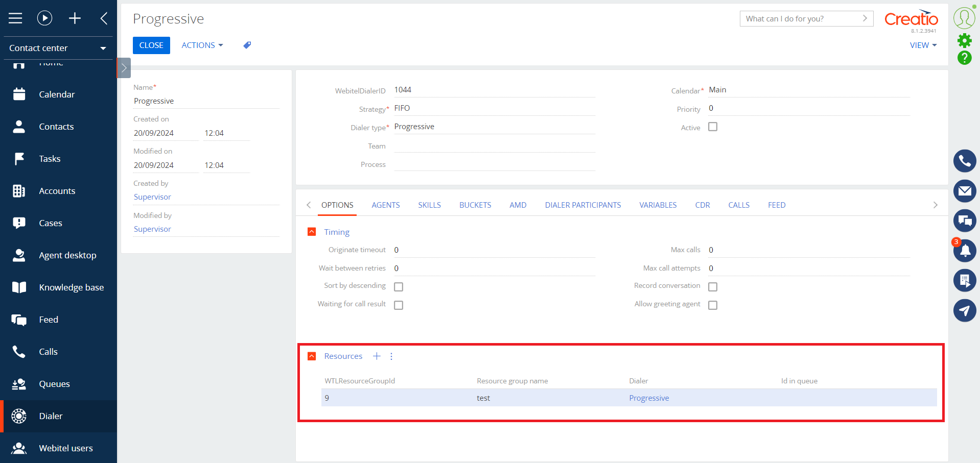Open the paper plane send panel
Viewport: 980px width, 463px height.
(965, 310)
